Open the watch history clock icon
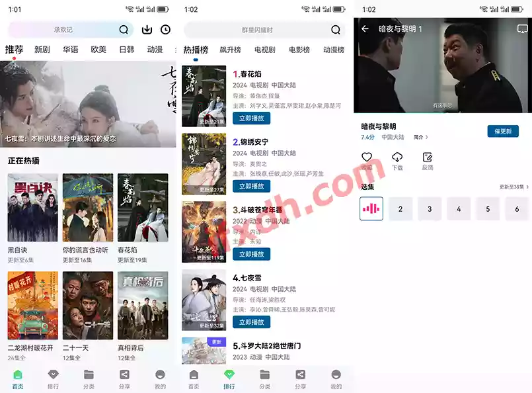 165,30
